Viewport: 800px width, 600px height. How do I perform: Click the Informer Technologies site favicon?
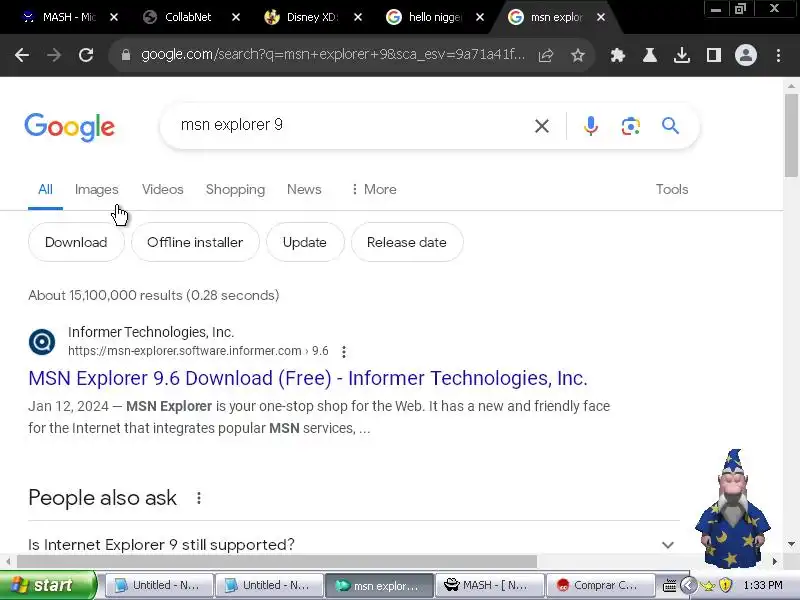tap(42, 341)
